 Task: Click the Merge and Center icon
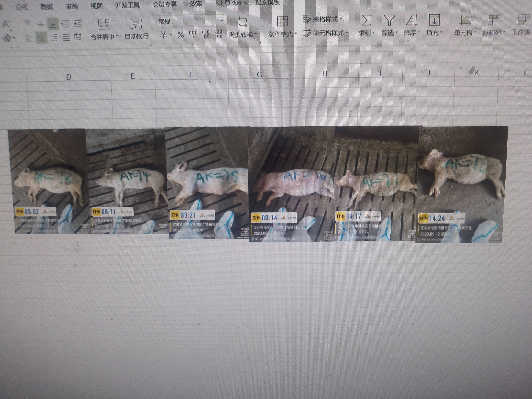(104, 25)
